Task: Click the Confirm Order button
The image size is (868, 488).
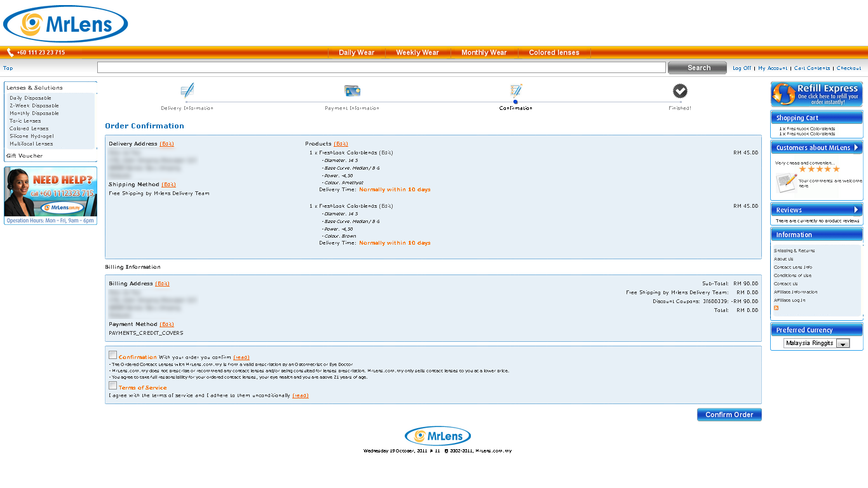Action: pyautogui.click(x=729, y=415)
